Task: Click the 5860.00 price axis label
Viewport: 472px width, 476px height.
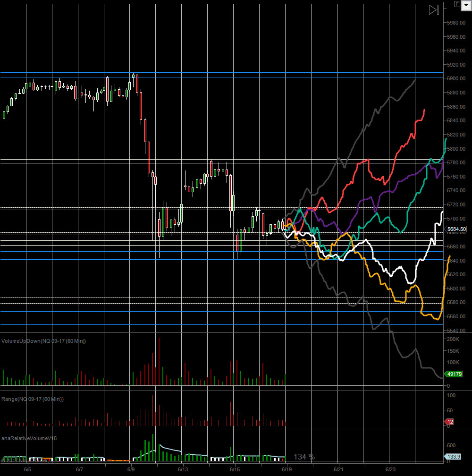Action: 456,107
